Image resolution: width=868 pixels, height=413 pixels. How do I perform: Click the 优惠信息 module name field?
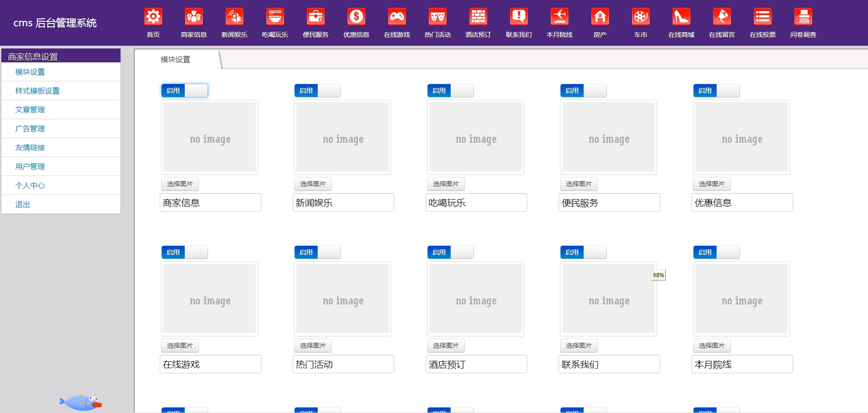point(742,202)
